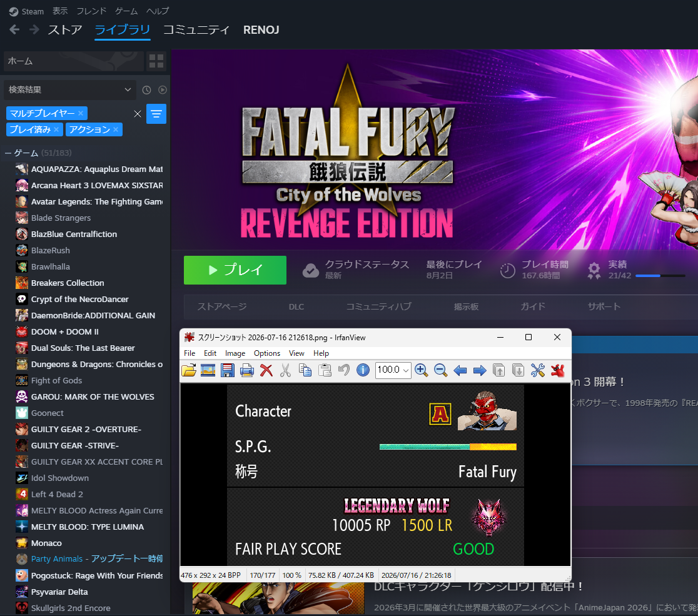Image resolution: width=698 pixels, height=616 pixels.
Task: Open the サポート link
Action: [x=604, y=306]
